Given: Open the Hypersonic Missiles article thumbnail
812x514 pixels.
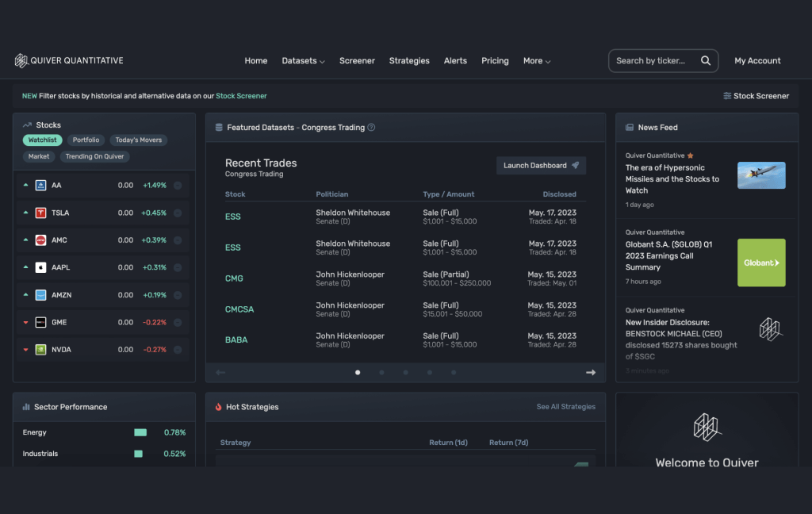Looking at the screenshot, I should click(761, 175).
